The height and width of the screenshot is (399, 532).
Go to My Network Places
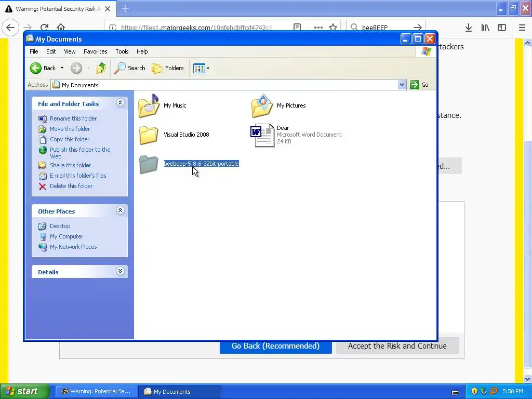coord(73,247)
